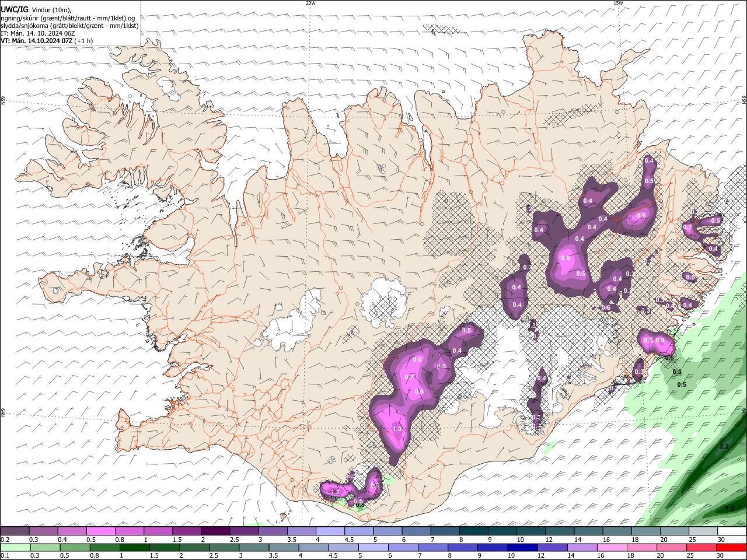Click the 15W longitude label
747x560 pixels.
click(617, 3)
